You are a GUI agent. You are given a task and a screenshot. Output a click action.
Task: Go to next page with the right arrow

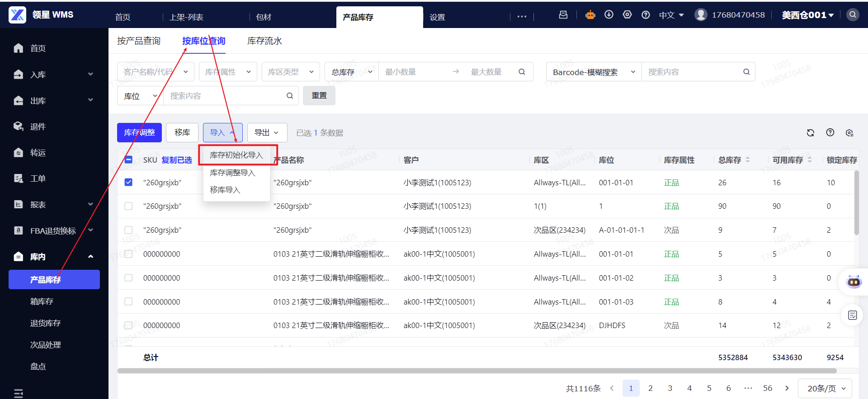[x=787, y=388]
